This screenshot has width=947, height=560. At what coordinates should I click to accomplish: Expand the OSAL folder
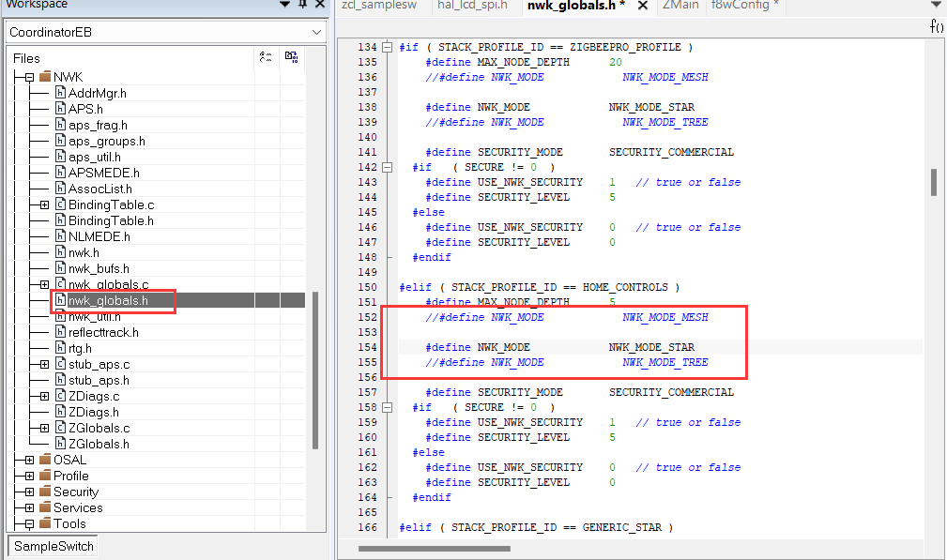(x=29, y=460)
